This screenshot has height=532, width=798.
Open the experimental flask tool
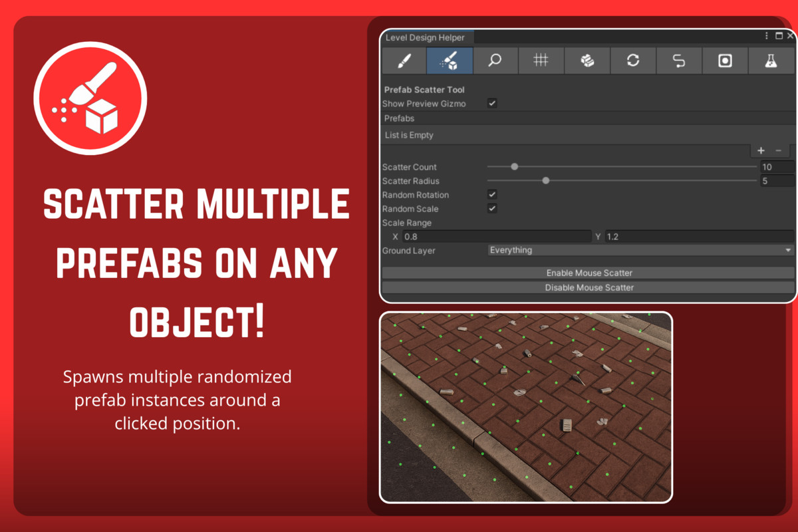[770, 61]
